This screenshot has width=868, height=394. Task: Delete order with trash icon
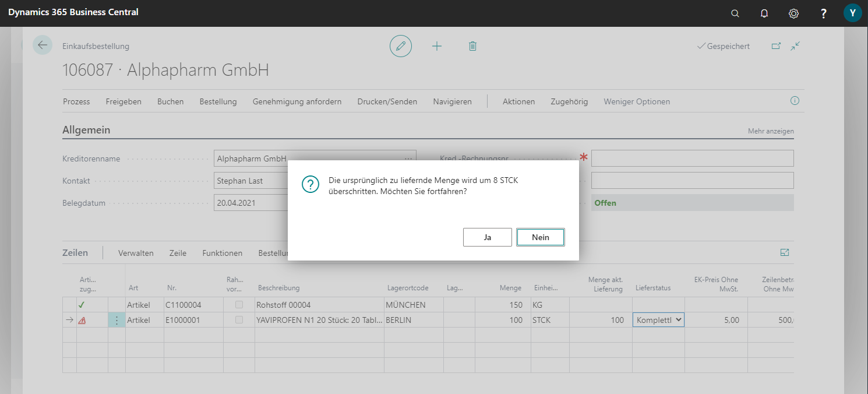(x=472, y=46)
